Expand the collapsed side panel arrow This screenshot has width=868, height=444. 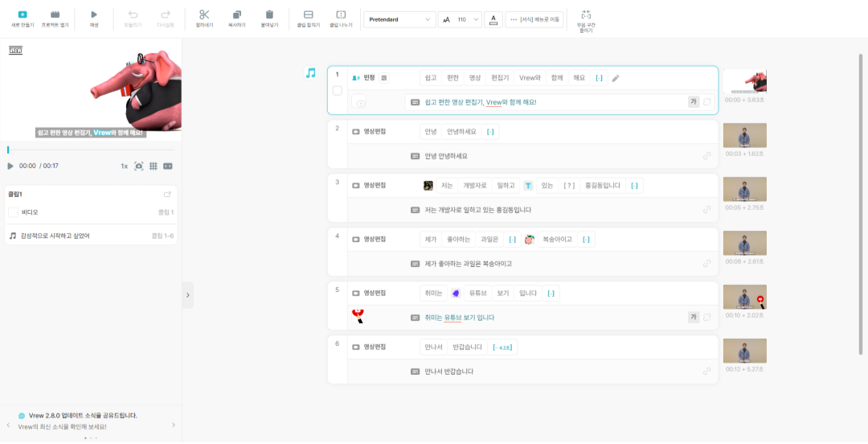(187, 295)
